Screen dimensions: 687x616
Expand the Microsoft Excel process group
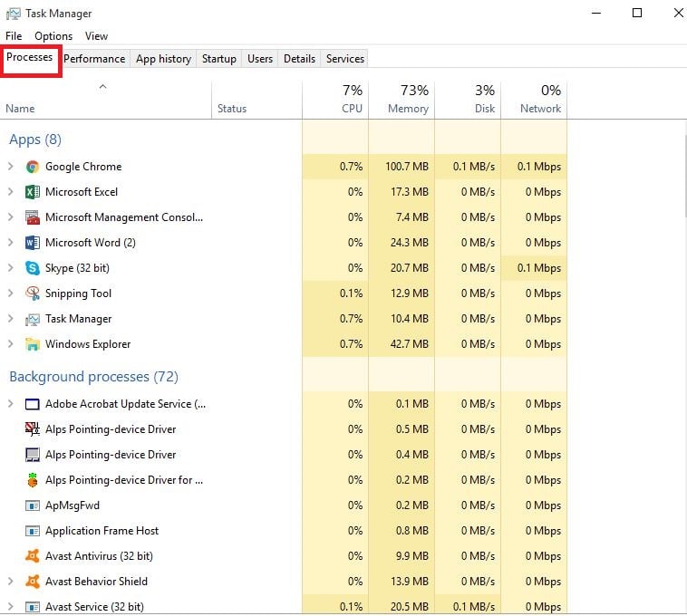(11, 192)
